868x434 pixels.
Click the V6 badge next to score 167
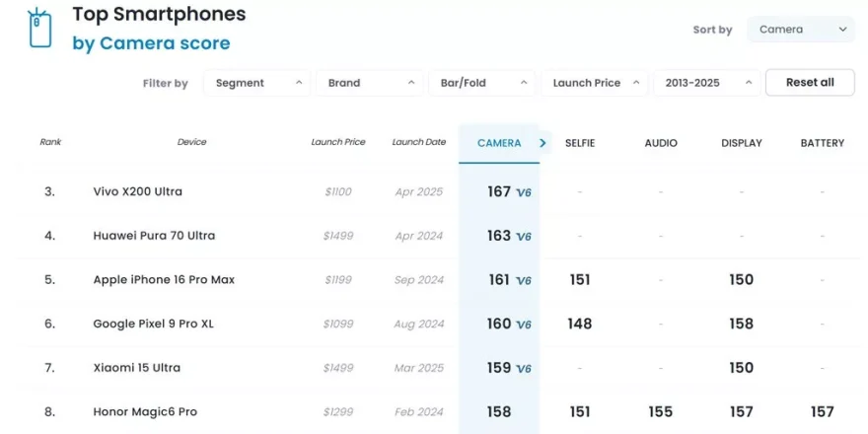coord(524,192)
